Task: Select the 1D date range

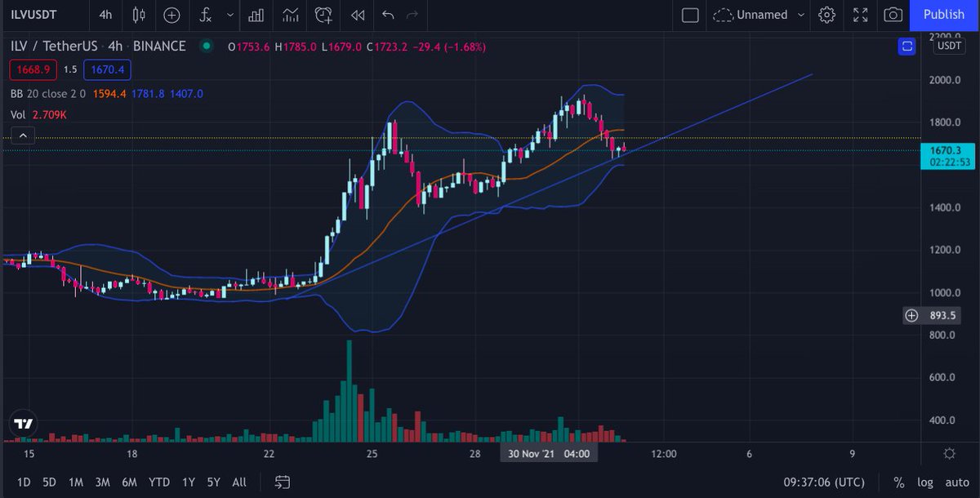Action: tap(24, 482)
